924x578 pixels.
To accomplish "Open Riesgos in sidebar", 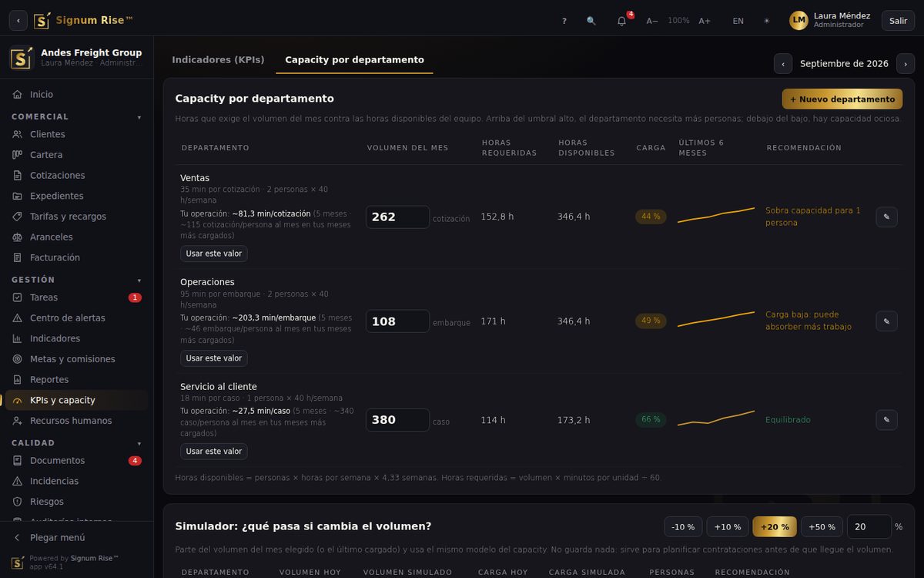I will [77, 502].
